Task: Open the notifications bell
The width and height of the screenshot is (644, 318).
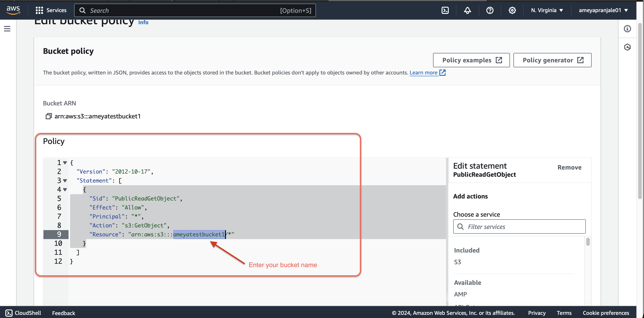Action: click(467, 10)
